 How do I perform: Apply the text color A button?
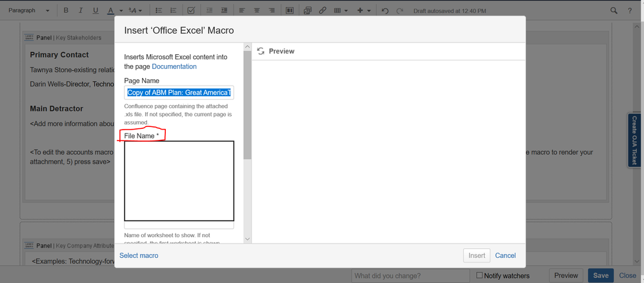pyautogui.click(x=110, y=11)
